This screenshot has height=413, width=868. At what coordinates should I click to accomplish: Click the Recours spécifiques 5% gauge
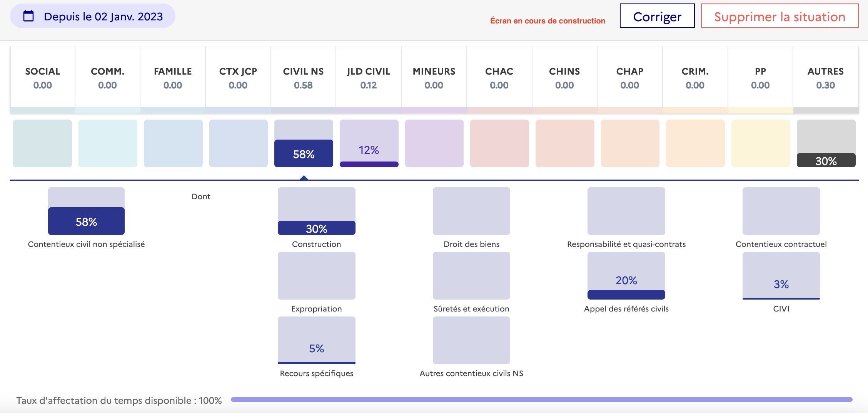pos(316,340)
